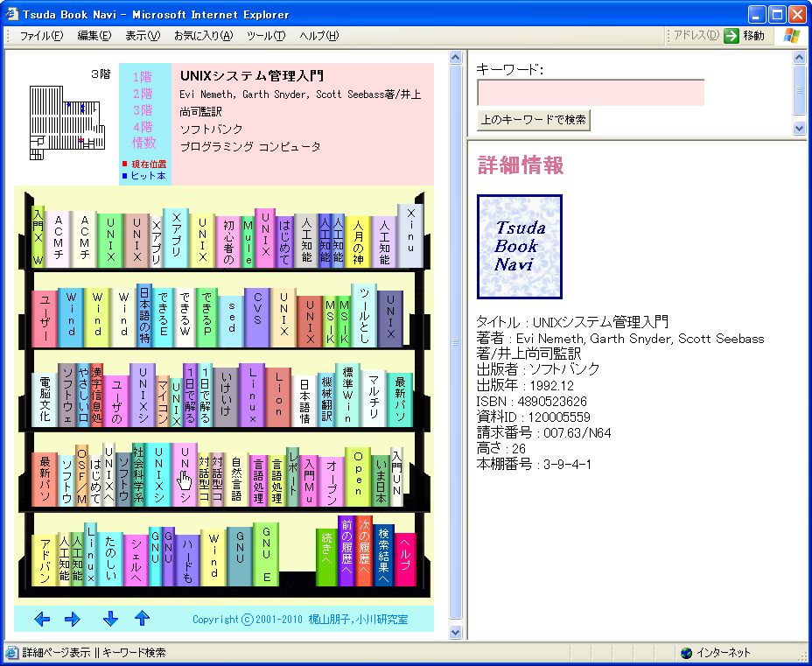Screen dimensions: 812x666
Task: Select the 電脳文化 book spine
Action: pos(45,399)
